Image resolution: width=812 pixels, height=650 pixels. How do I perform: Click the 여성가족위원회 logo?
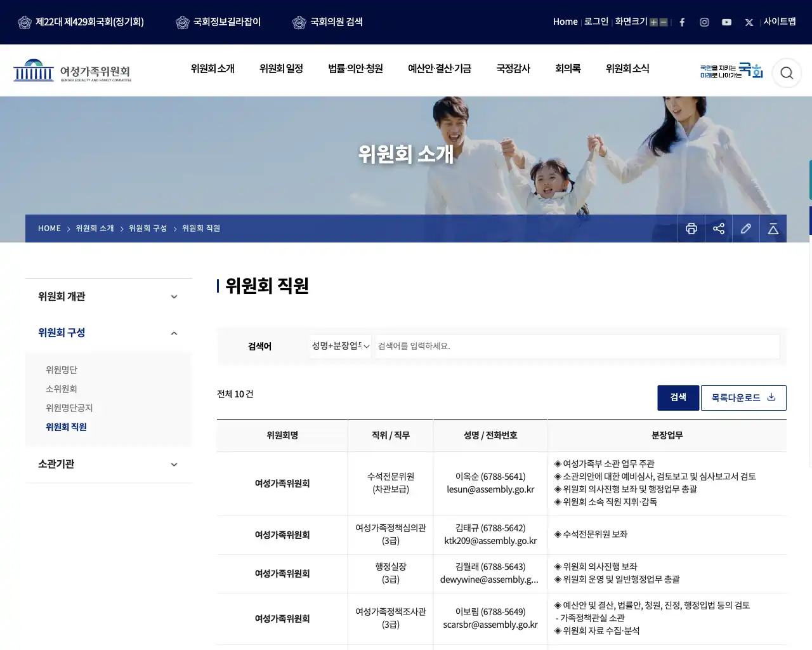72,70
